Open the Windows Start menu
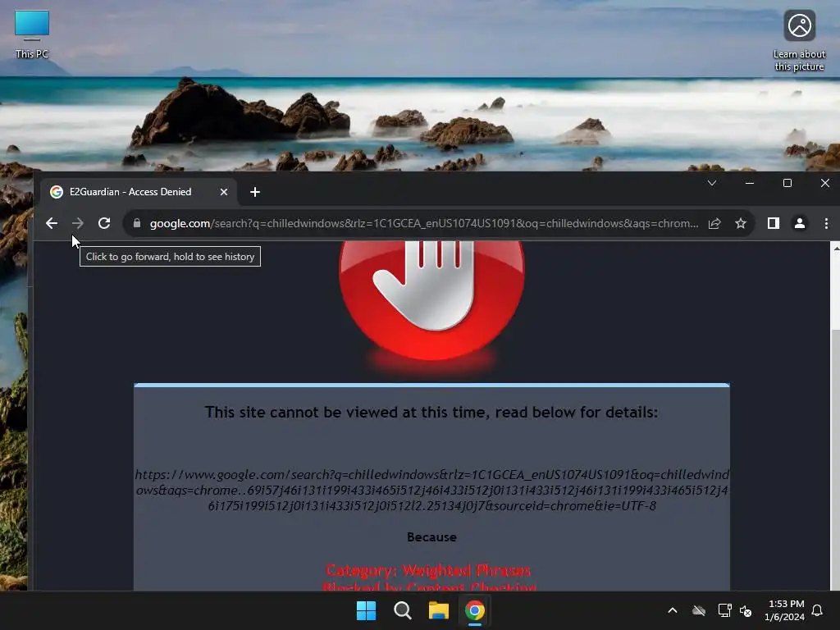The image size is (840, 630). click(367, 610)
